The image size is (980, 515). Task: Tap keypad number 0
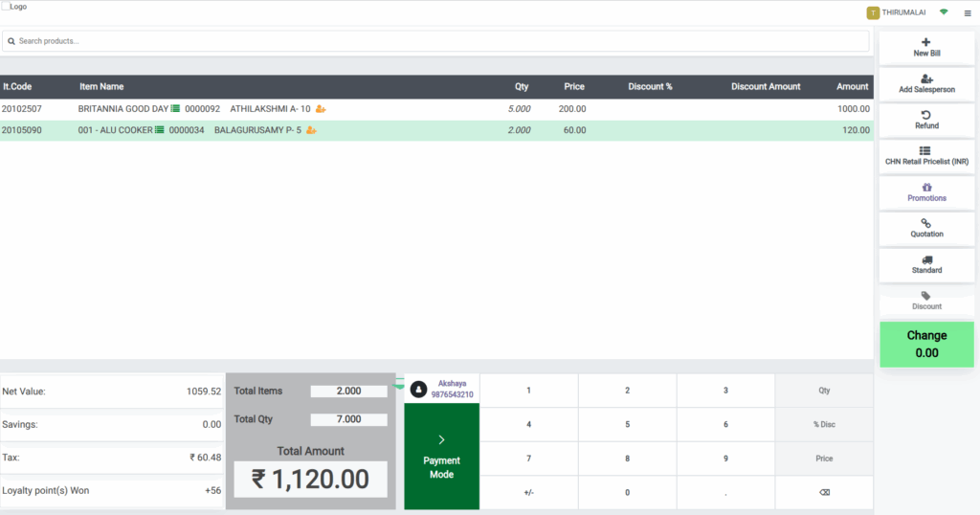click(628, 492)
